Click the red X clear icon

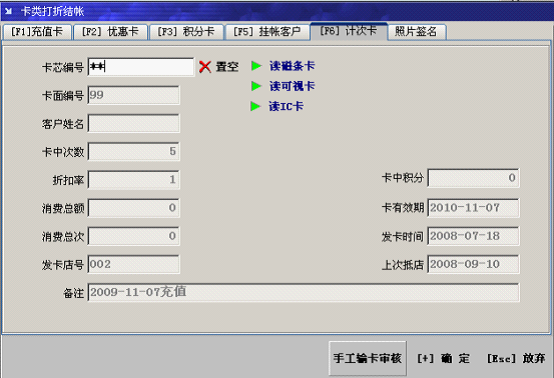(205, 66)
